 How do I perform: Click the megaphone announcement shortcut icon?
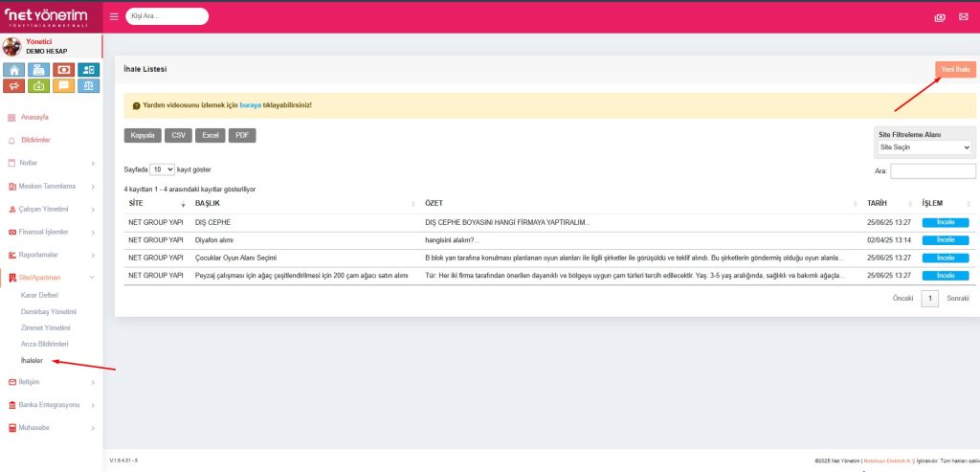click(13, 85)
